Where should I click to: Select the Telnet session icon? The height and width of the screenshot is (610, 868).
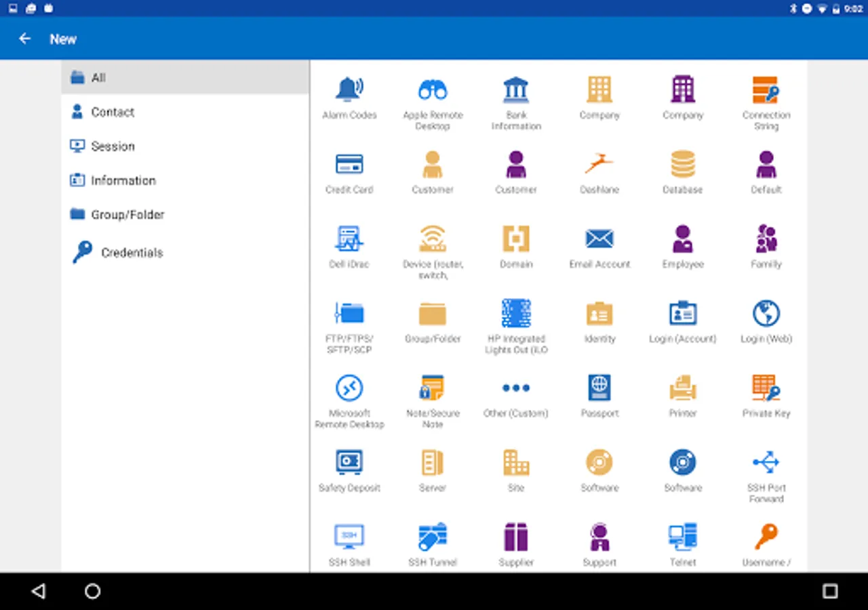point(683,537)
